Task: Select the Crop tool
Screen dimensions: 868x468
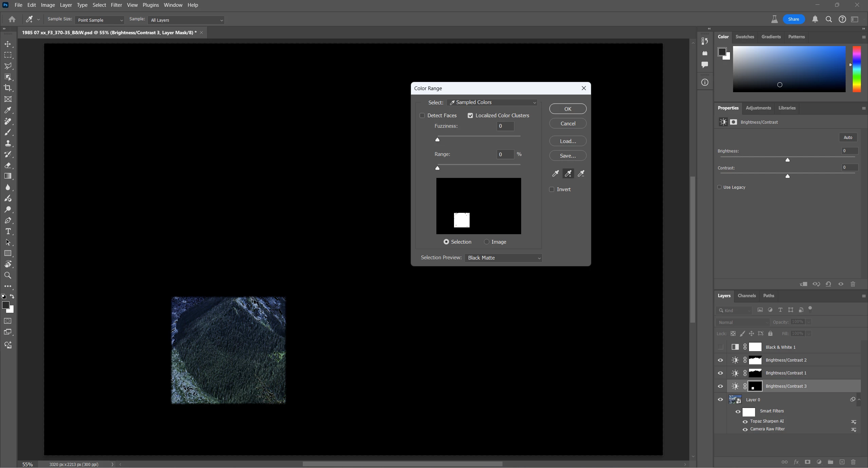Action: pos(8,88)
